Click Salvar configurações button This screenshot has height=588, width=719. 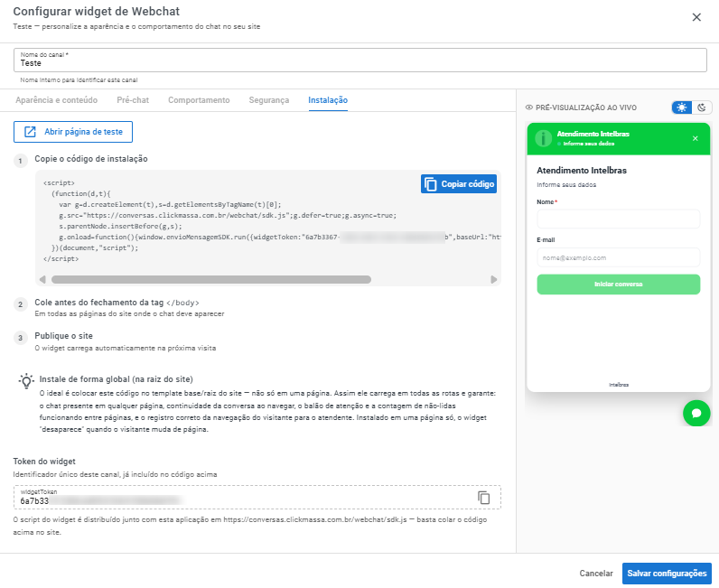667,574
